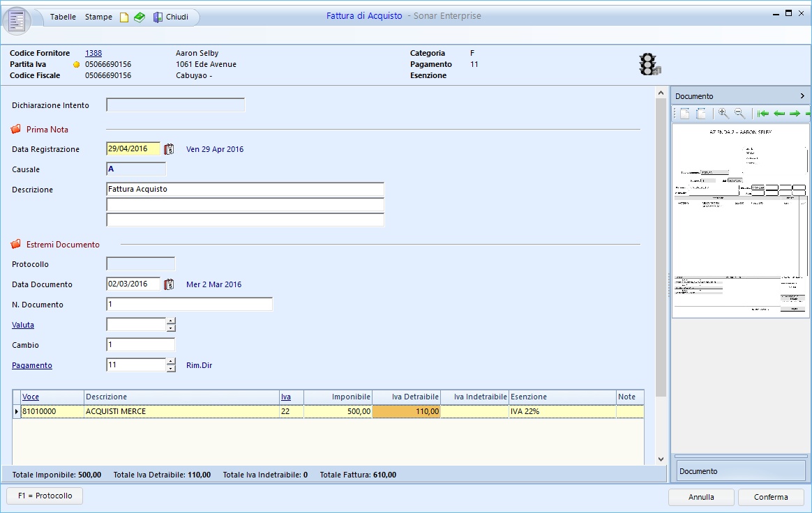Viewport: 812px width, 513px height.
Task: Collapse the Documento side panel
Action: coord(802,96)
